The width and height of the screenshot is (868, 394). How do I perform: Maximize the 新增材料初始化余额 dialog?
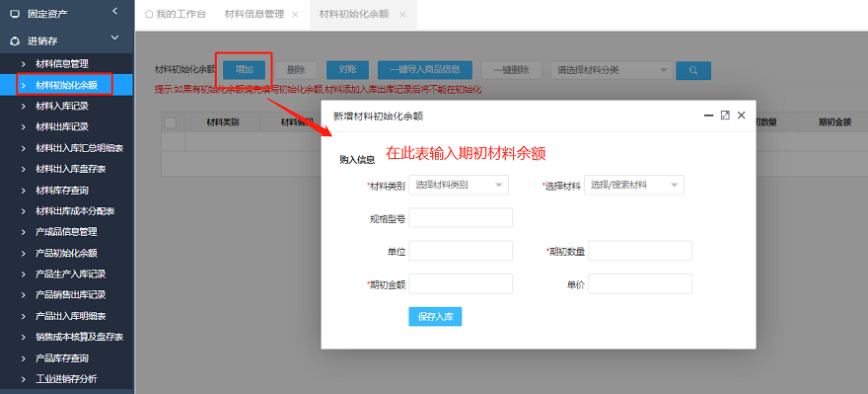725,116
